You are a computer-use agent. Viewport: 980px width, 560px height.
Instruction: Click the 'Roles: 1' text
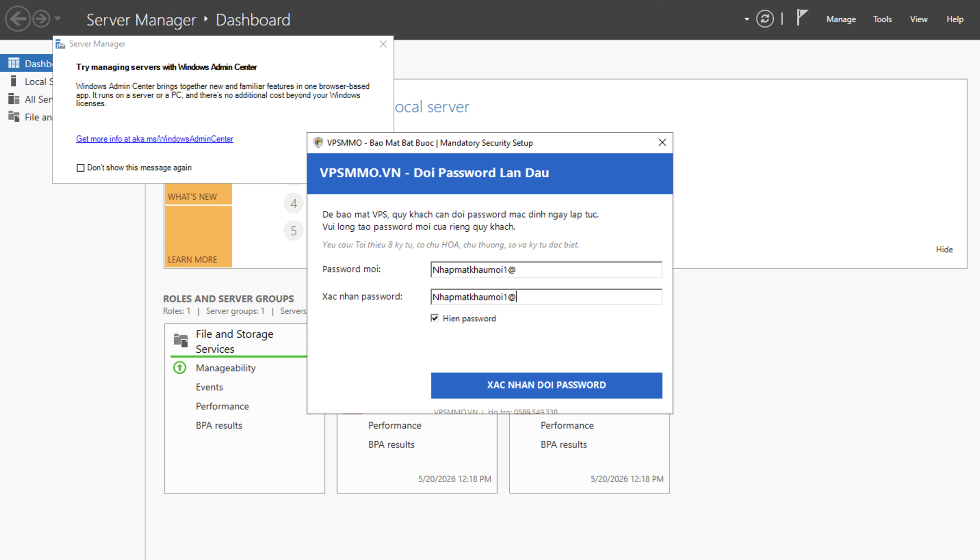177,311
